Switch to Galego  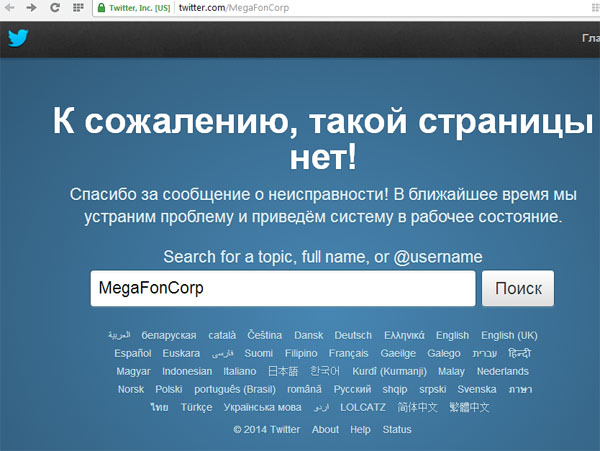pos(444,353)
